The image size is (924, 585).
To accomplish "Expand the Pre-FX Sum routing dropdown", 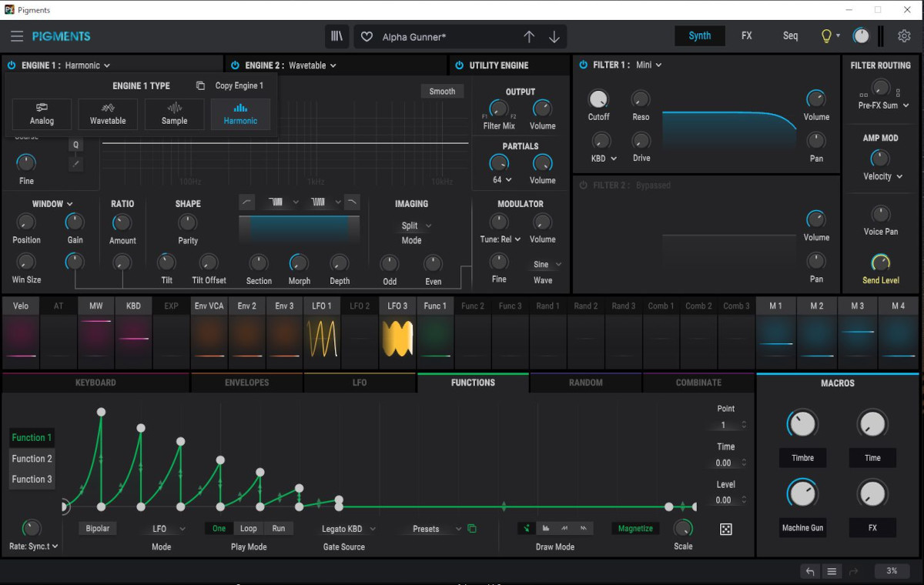I will coord(883,105).
